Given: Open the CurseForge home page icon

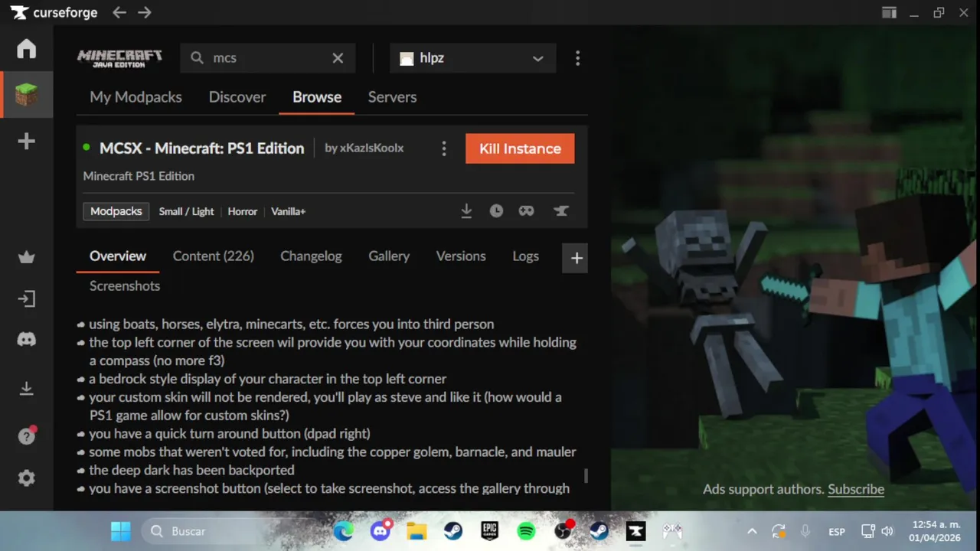Looking at the screenshot, I should (27, 48).
